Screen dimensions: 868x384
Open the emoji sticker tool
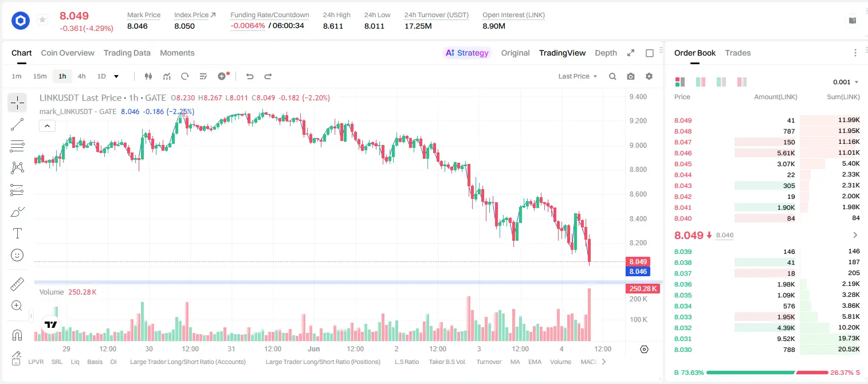[17, 255]
